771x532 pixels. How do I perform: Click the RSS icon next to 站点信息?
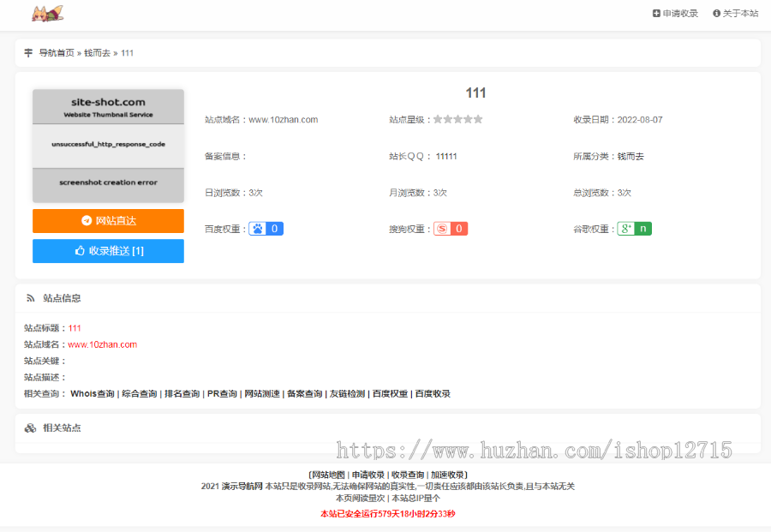(31, 298)
